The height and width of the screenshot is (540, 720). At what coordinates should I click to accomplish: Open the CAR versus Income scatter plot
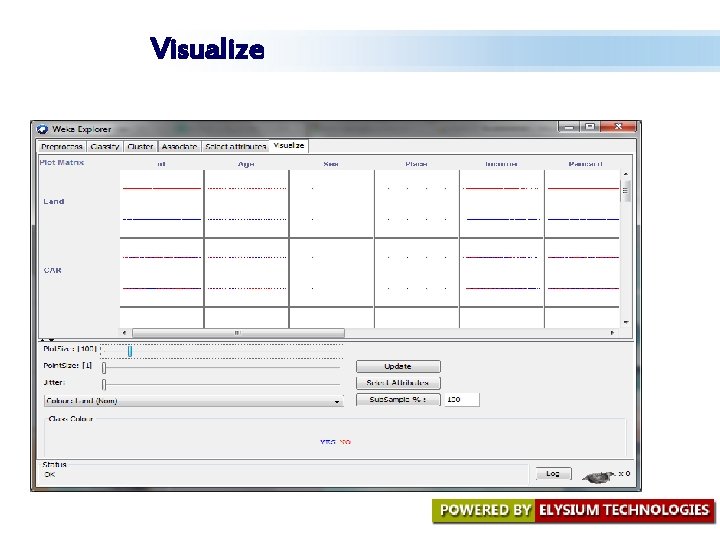pyautogui.click(x=501, y=272)
